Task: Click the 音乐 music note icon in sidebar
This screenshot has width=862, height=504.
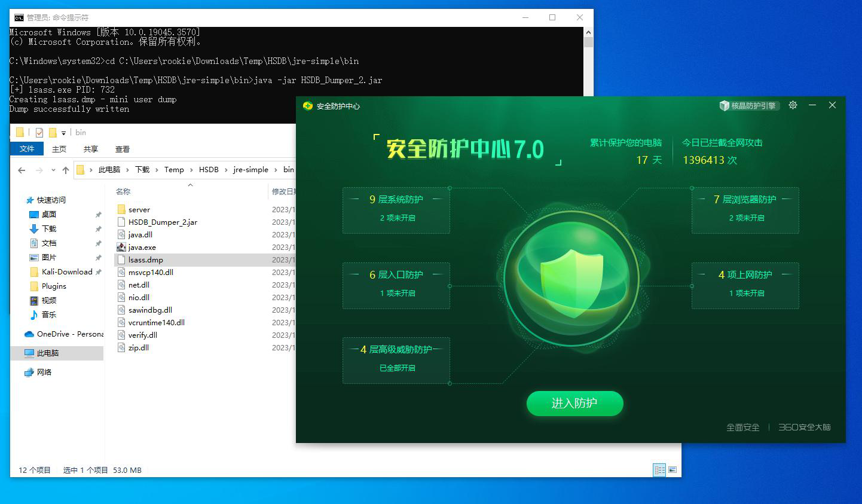Action: [x=34, y=314]
